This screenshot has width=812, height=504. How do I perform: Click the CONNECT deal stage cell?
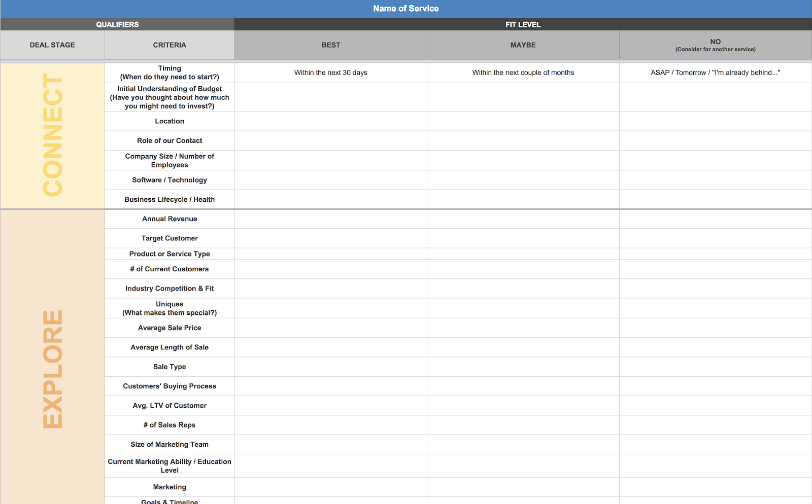point(52,135)
